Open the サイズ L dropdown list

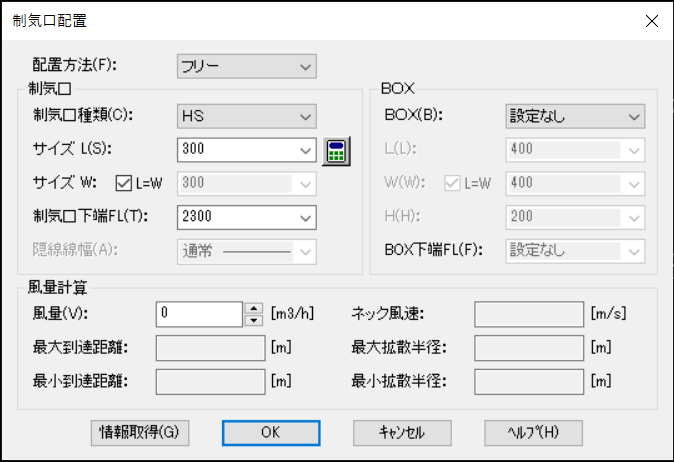tap(305, 151)
